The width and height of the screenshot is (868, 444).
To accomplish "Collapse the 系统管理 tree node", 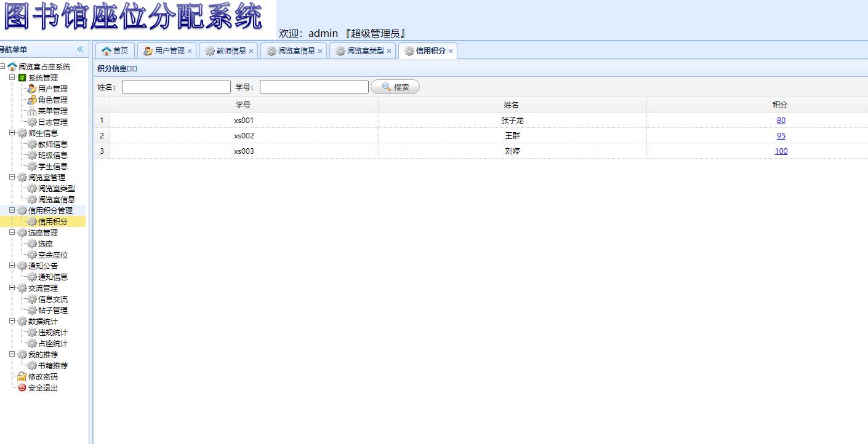I will pyautogui.click(x=11, y=77).
